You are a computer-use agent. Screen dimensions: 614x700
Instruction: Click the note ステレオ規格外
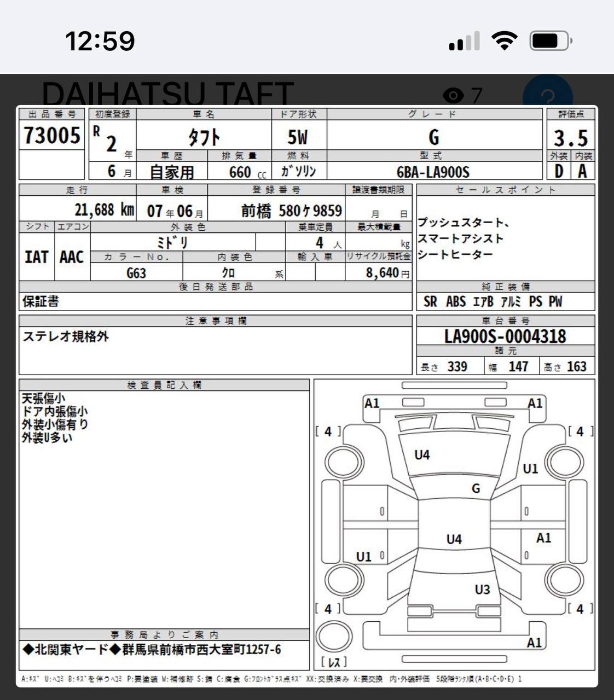66,336
